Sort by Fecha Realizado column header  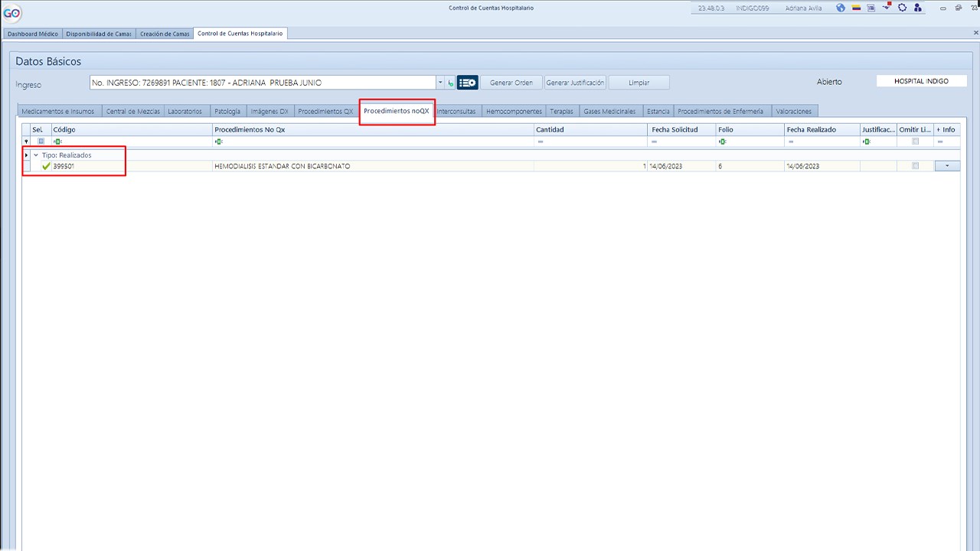click(822, 130)
